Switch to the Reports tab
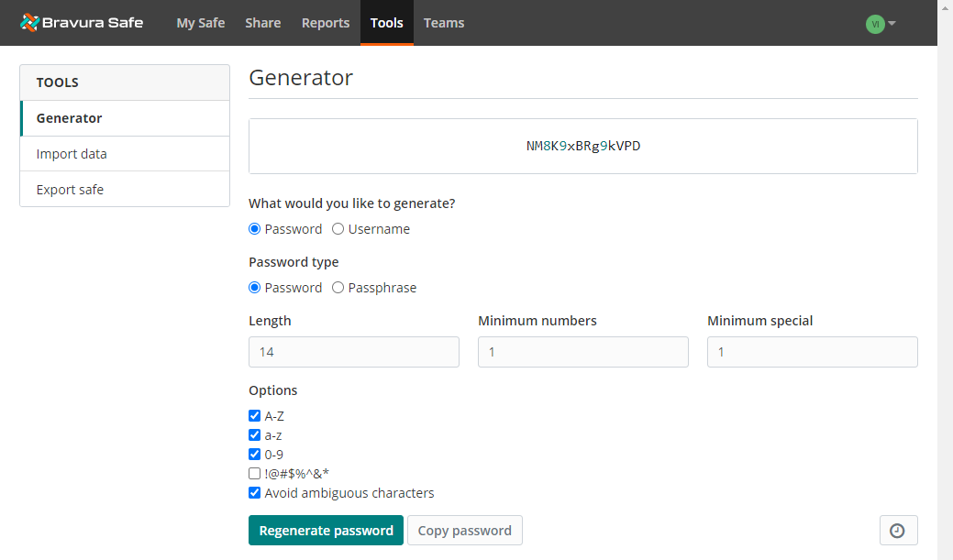The width and height of the screenshot is (953, 560). click(325, 23)
